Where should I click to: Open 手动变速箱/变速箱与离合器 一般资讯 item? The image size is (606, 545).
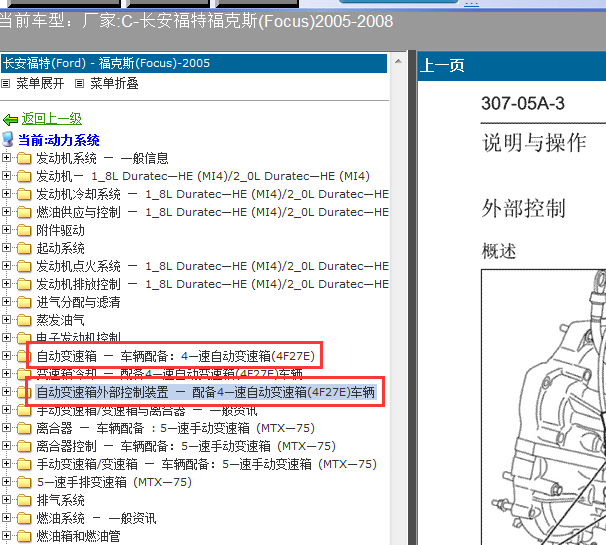(146, 410)
